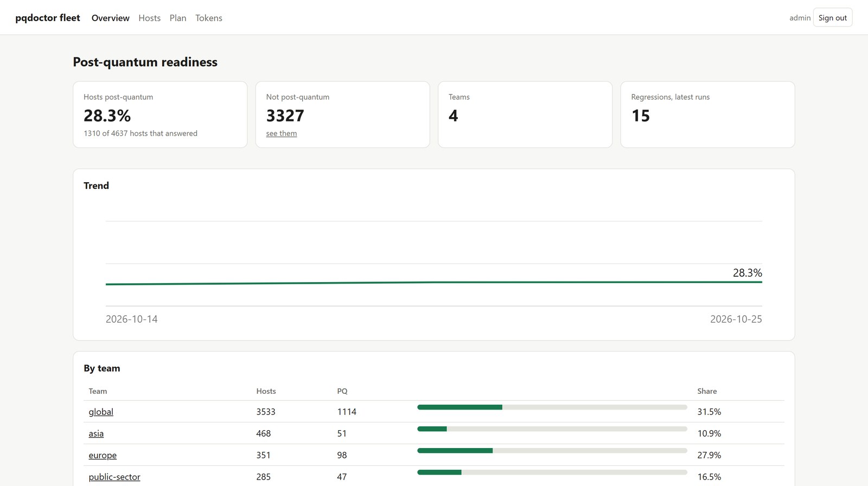Open the global team link
Viewport: 868px width, 486px height.
point(101,412)
